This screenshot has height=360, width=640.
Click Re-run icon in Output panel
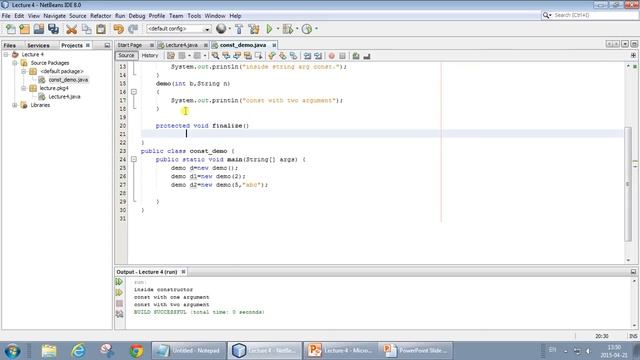click(x=119, y=282)
